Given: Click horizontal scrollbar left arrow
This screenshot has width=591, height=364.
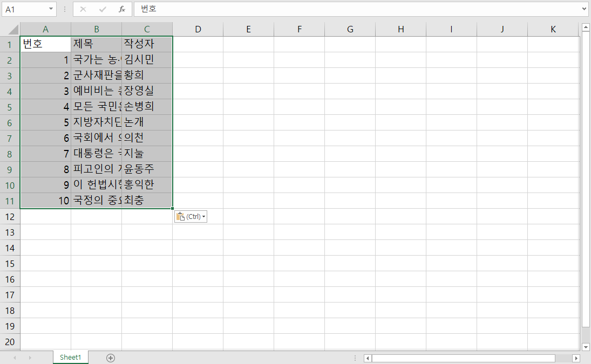Looking at the screenshot, I should point(368,358).
